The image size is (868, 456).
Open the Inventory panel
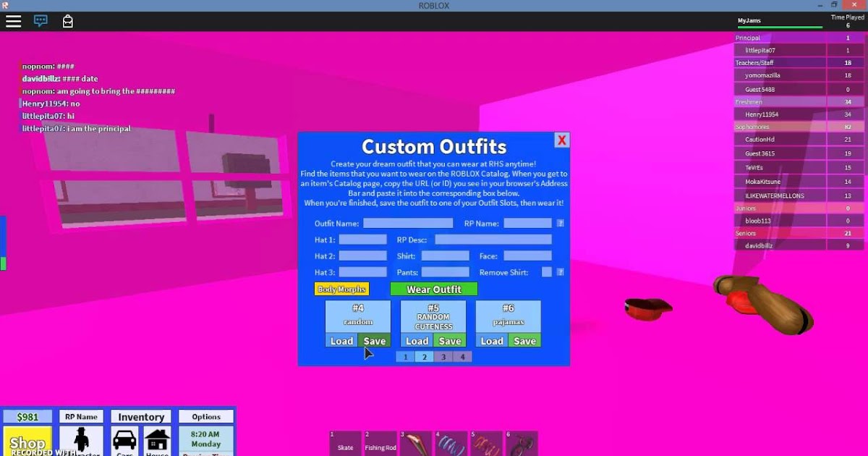click(x=141, y=417)
